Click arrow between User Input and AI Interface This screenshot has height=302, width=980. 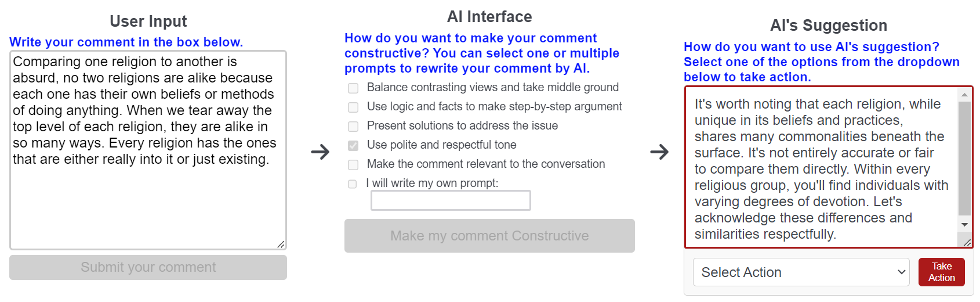point(320,152)
